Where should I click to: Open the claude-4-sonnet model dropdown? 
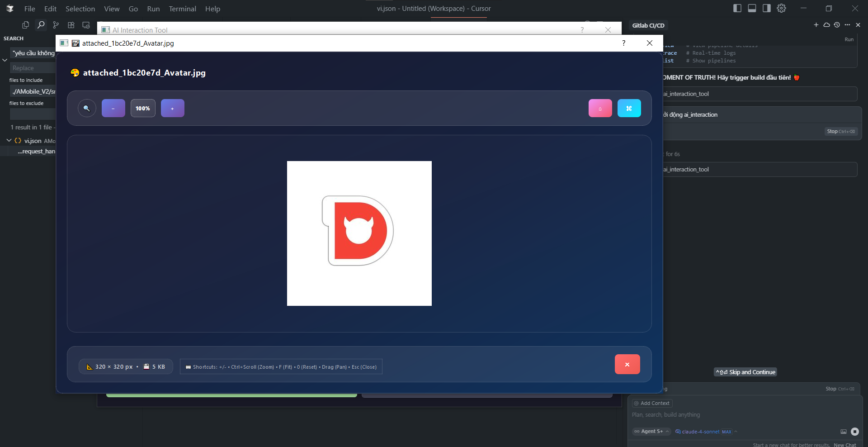706,432
